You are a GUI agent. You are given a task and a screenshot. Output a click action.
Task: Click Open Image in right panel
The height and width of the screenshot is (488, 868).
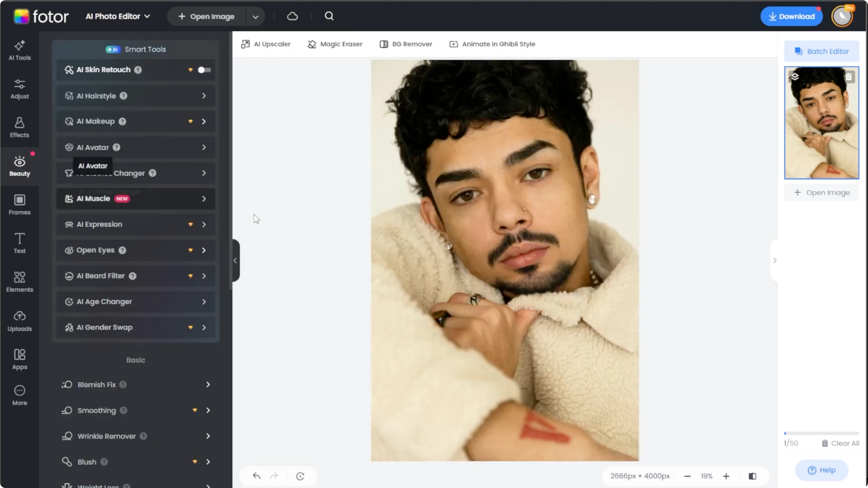point(822,193)
